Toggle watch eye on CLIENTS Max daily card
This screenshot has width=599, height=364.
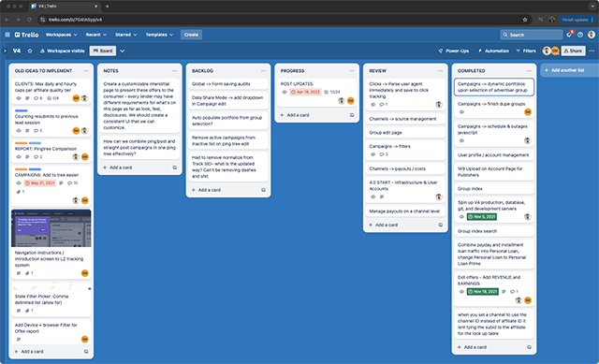[19, 98]
